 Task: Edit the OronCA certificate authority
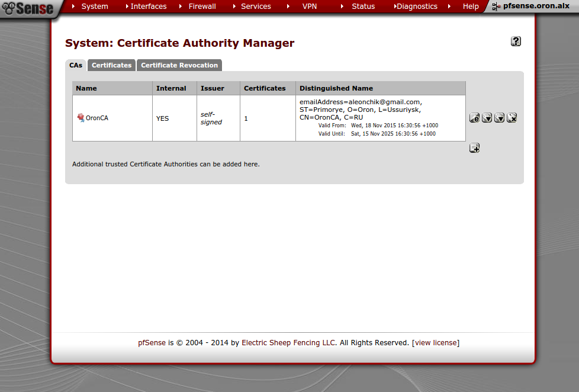pos(474,118)
